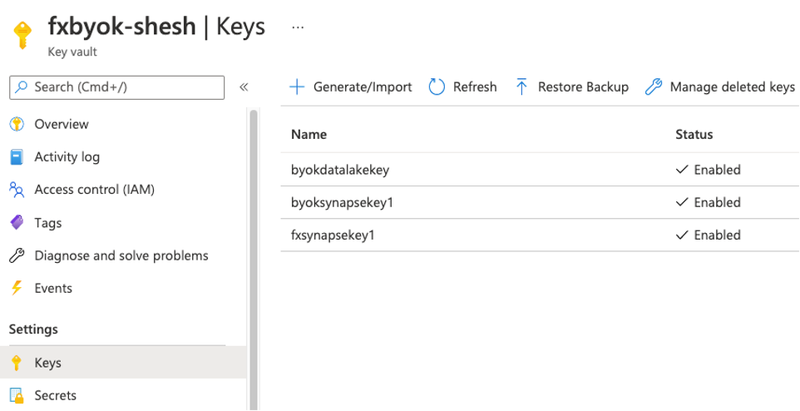Click the Events lightning bolt icon
The width and height of the screenshot is (800, 411).
[x=17, y=288]
